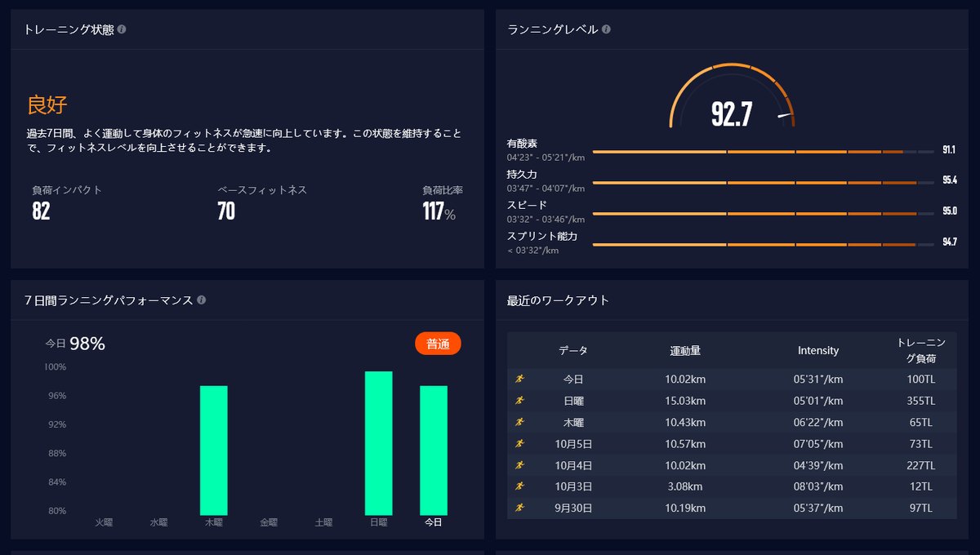Click the 金曜 axis label
The width and height of the screenshot is (980, 555).
(x=269, y=522)
